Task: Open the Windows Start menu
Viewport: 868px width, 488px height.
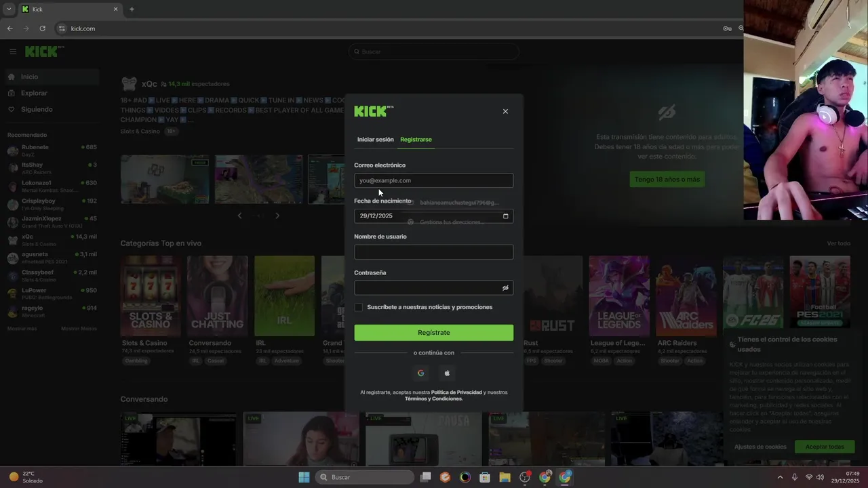Action: [x=304, y=477]
